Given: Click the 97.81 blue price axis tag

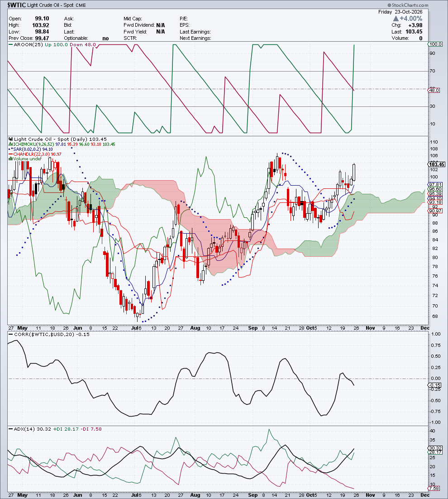Looking at the screenshot, I should click(x=435, y=185).
